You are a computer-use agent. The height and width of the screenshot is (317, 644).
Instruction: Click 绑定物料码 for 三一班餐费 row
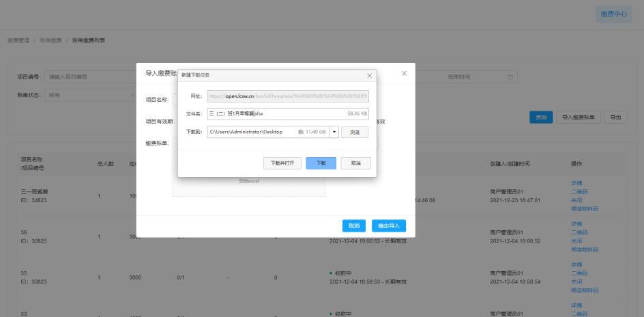point(585,209)
